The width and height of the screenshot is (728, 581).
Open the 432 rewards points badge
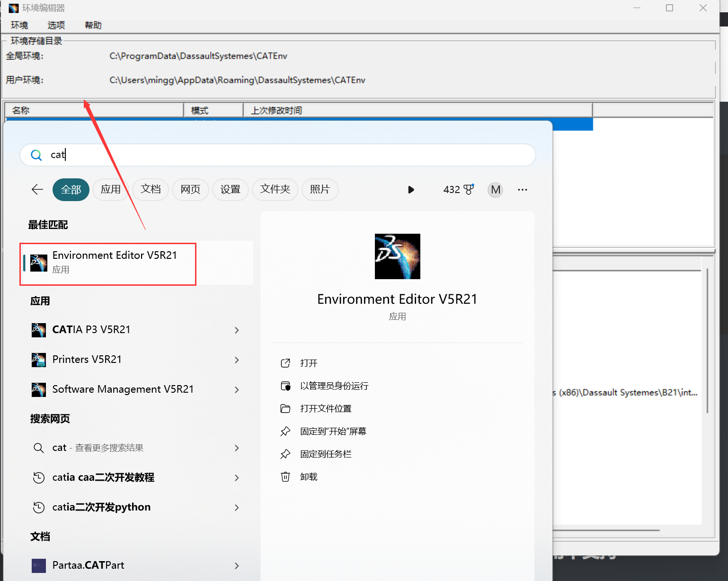(x=458, y=190)
